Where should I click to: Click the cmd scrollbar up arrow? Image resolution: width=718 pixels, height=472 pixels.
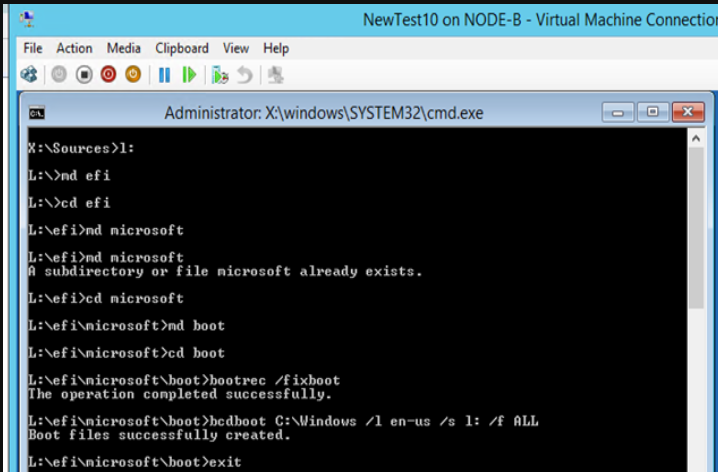pos(696,138)
